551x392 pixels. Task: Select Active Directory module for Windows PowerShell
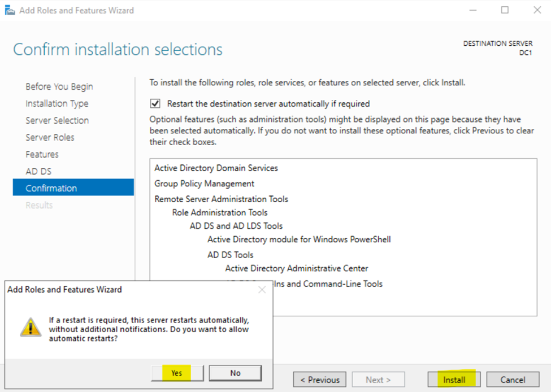(299, 239)
